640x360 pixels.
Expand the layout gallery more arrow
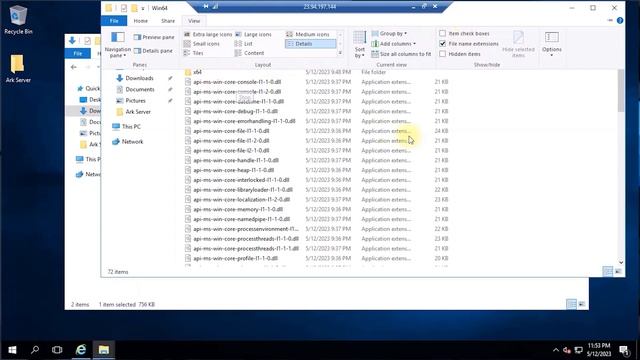[x=340, y=53]
